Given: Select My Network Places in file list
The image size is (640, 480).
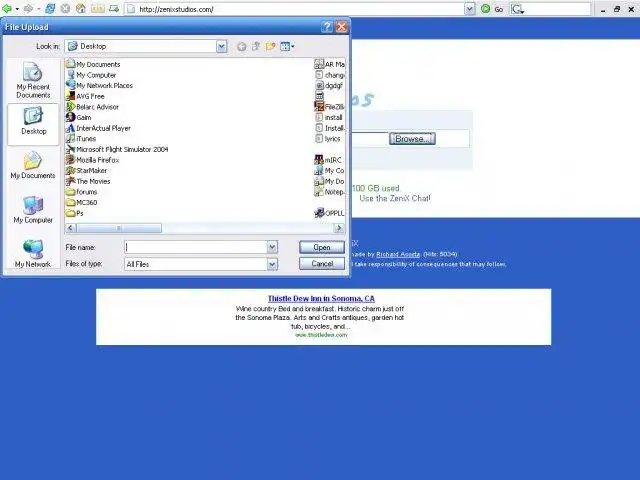Looking at the screenshot, I should [100, 86].
